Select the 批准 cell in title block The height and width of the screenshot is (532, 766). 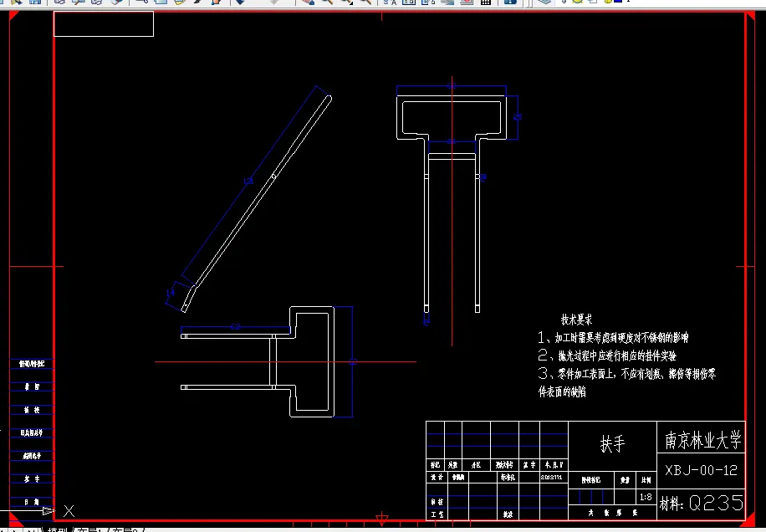pos(508,514)
